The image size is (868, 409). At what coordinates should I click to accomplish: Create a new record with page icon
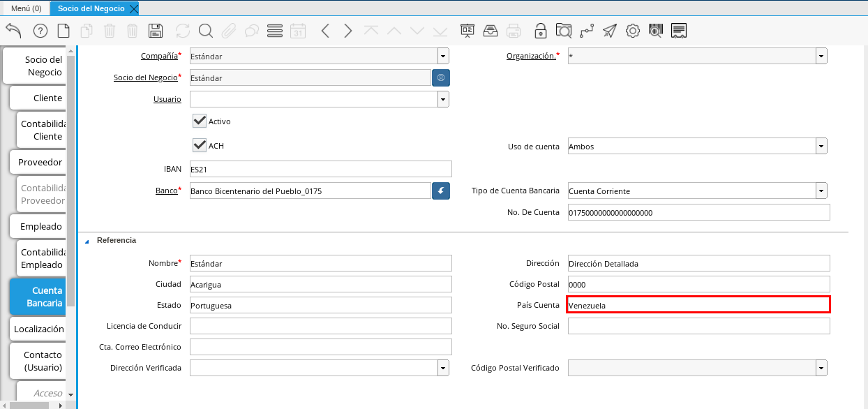tap(63, 31)
